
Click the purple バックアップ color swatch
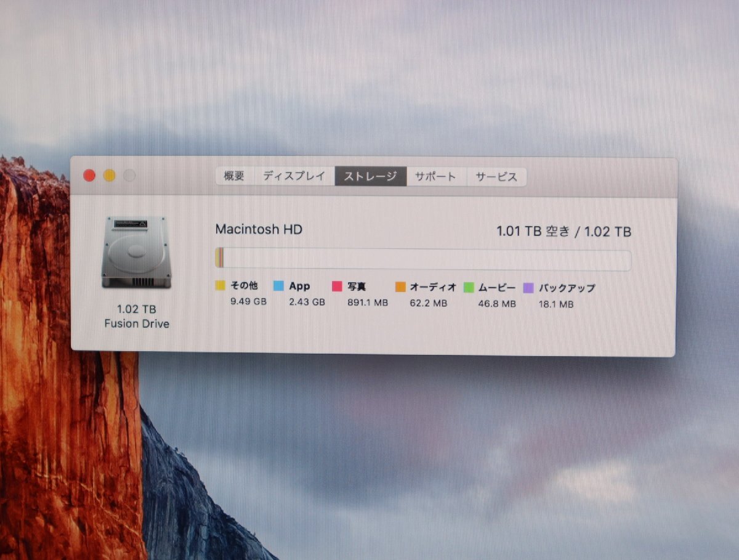[528, 288]
